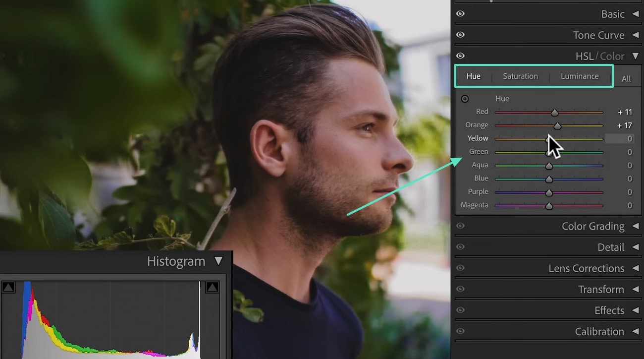Switch to the Hue tab
Image resolution: width=644 pixels, height=359 pixels.
474,76
